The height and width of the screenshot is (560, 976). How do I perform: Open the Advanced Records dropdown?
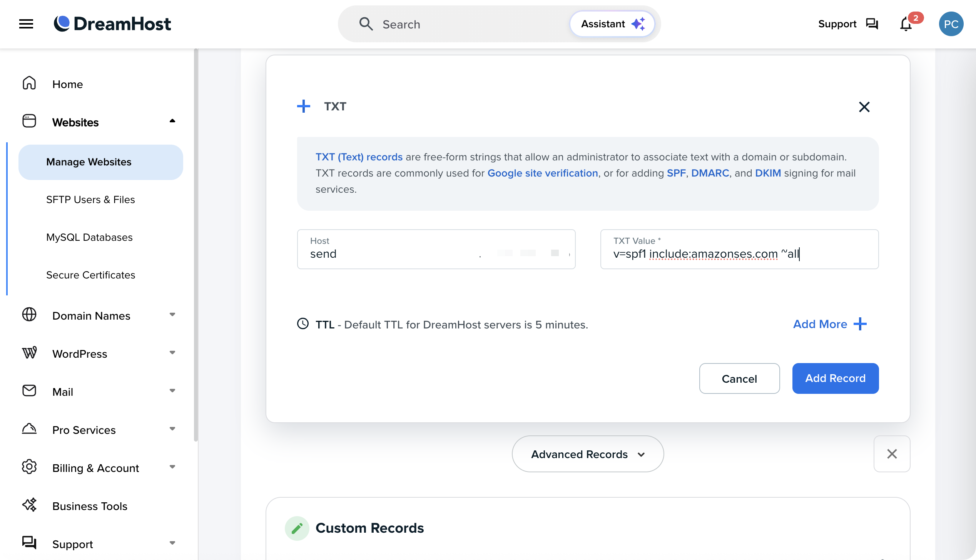587,454
